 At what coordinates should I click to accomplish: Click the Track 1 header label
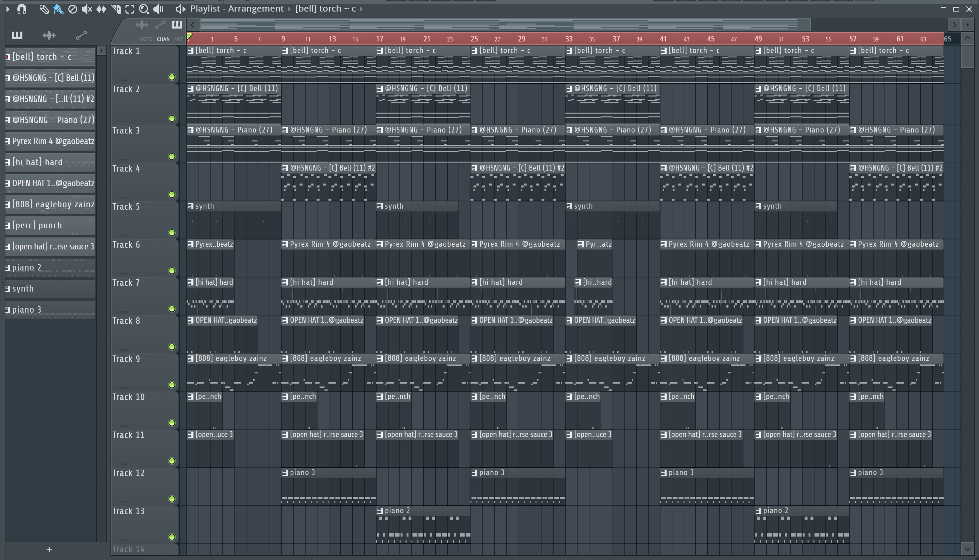[x=126, y=51]
